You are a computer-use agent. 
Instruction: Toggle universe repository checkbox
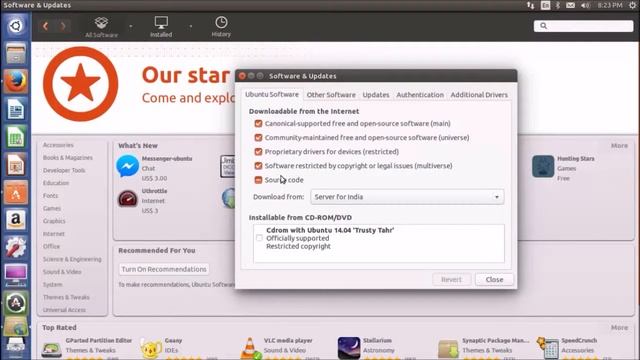258,138
